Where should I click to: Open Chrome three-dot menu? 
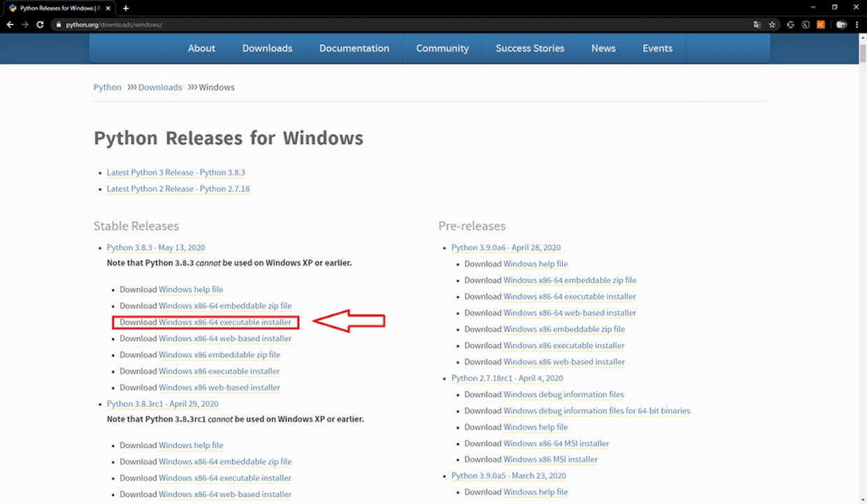tap(857, 24)
